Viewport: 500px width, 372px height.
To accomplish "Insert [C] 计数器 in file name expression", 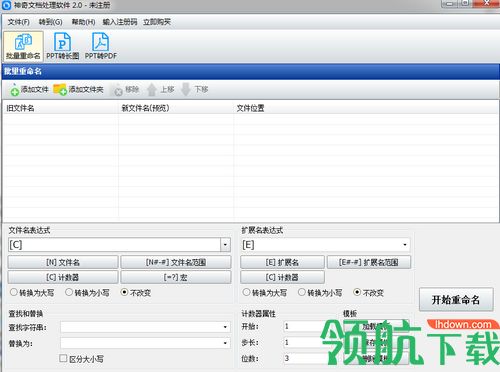I will [x=63, y=277].
